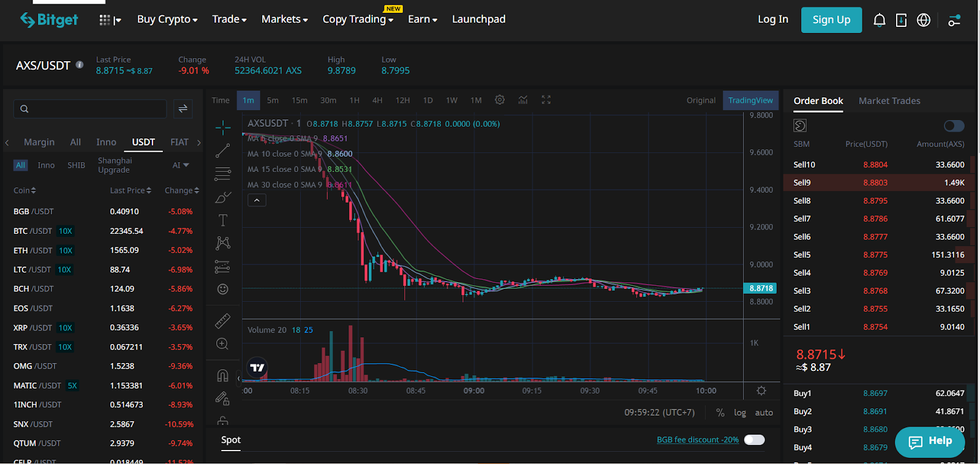Click the Bitget logo
Image resolution: width=980 pixels, height=464 pixels.
tap(49, 20)
